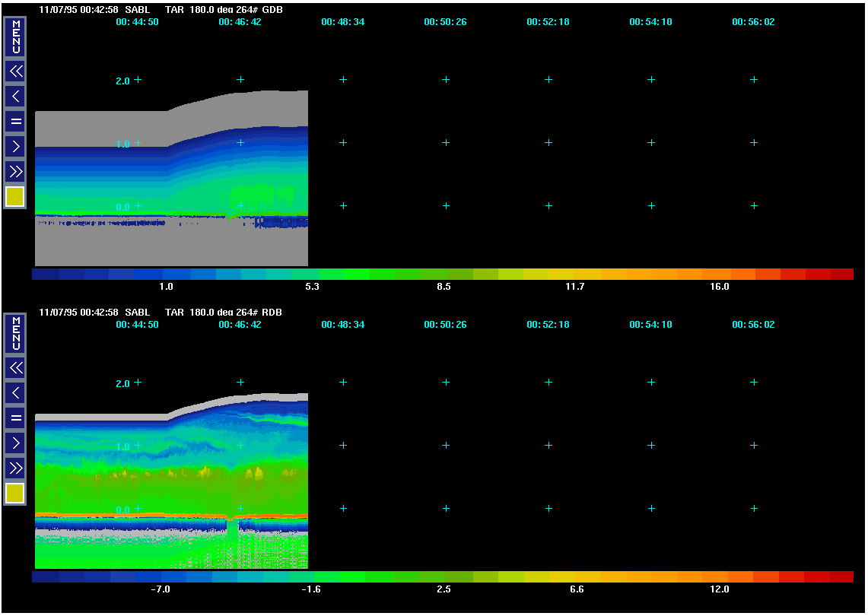Image resolution: width=868 pixels, height=616 pixels.
Task: Step back with single-left arrow in GDB panel
Action: [x=15, y=97]
